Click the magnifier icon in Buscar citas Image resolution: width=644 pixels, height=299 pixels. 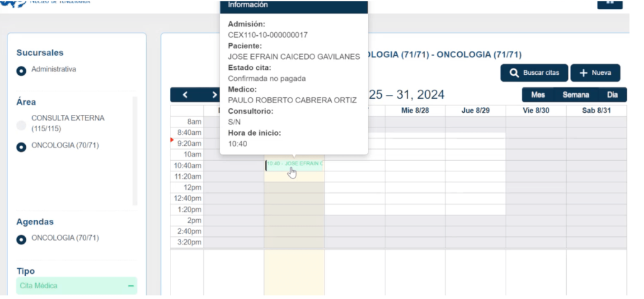[x=513, y=73]
